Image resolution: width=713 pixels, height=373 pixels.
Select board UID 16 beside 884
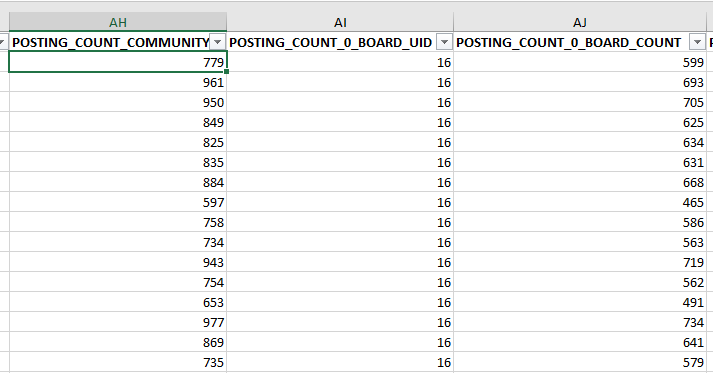[x=340, y=182]
